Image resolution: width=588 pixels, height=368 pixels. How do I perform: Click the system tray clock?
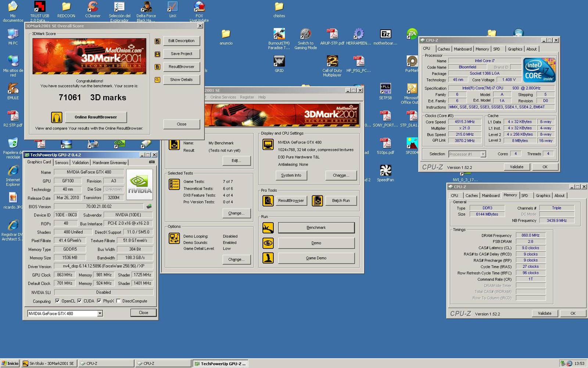click(579, 364)
